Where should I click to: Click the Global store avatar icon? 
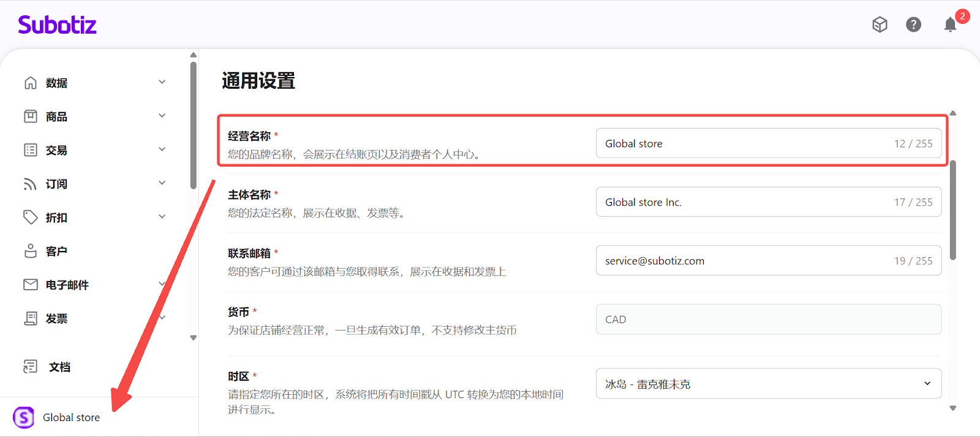pos(24,417)
